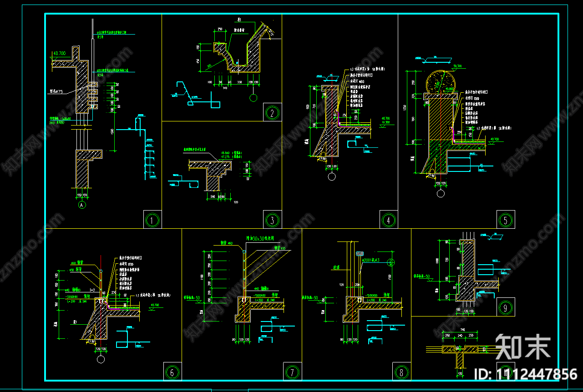Pick the empty axis circle below detail 4's section

click(x=331, y=176)
